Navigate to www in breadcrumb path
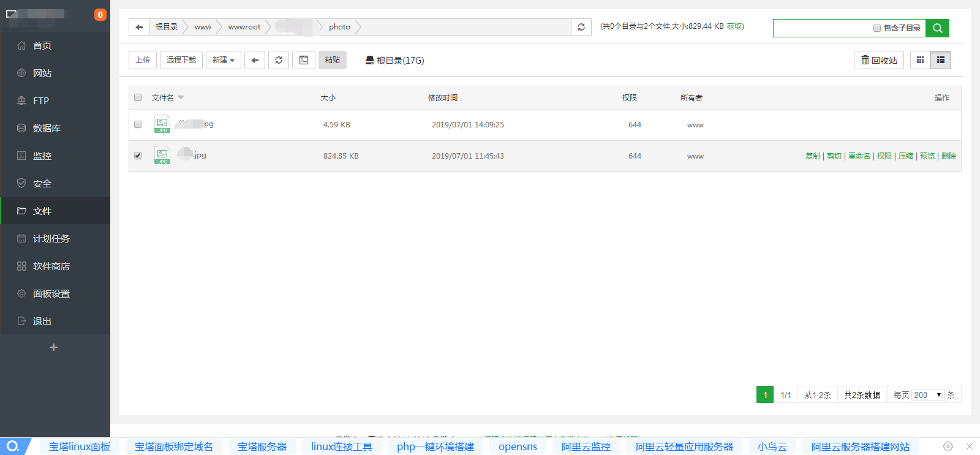The image size is (980, 455). 203,27
